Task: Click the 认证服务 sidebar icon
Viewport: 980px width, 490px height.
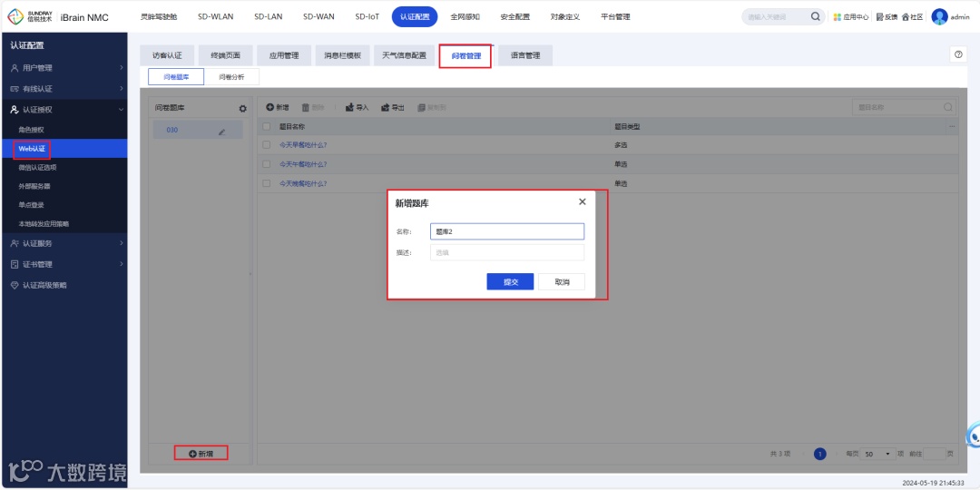Action: [15, 243]
